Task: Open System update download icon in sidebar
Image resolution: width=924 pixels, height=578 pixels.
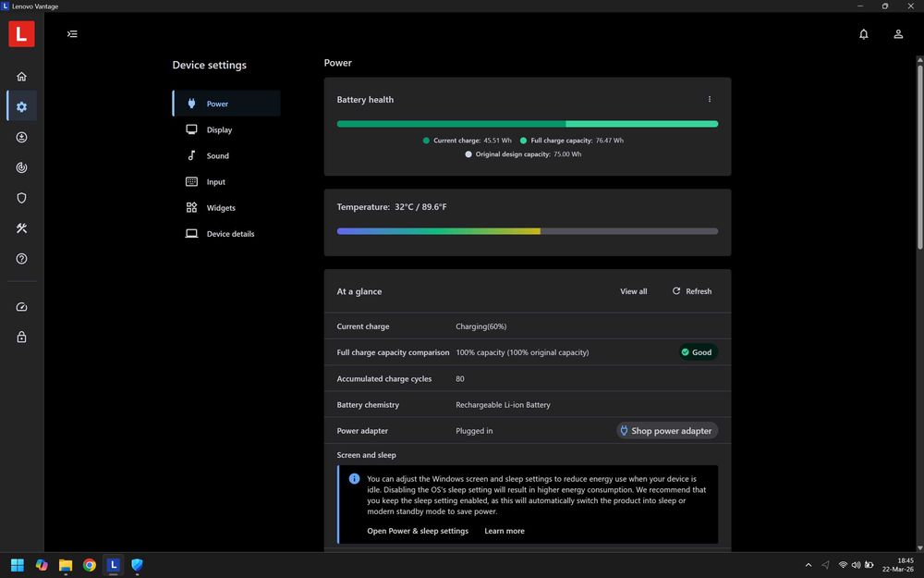Action: click(22, 138)
